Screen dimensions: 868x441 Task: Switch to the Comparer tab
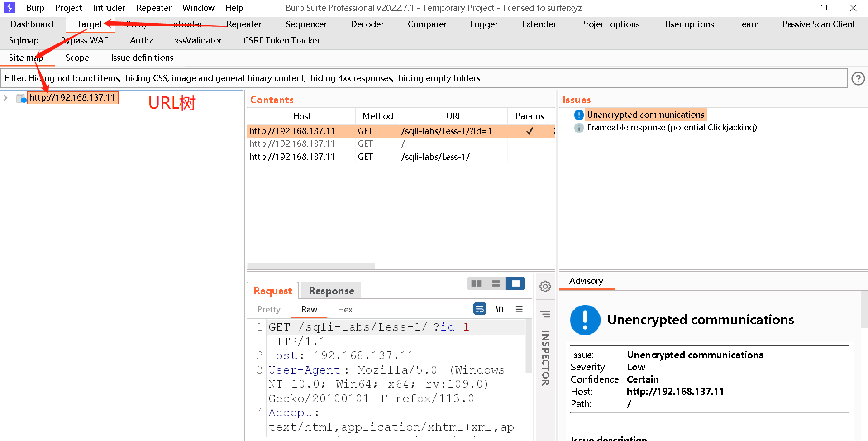(x=427, y=24)
